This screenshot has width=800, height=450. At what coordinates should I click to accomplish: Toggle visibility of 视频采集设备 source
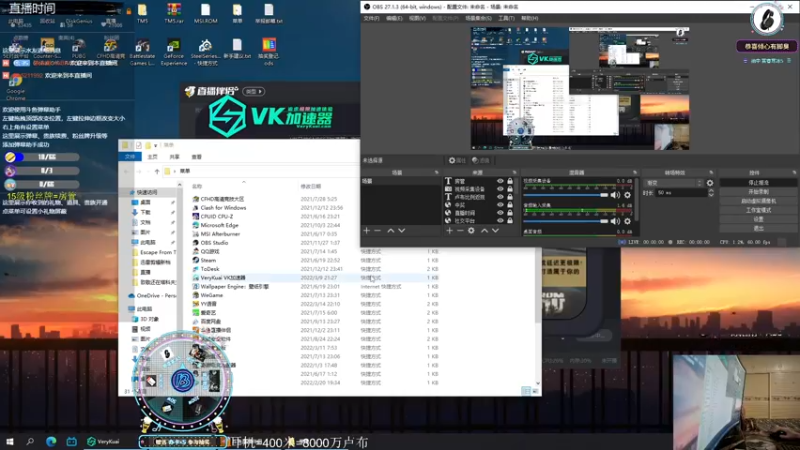500,189
